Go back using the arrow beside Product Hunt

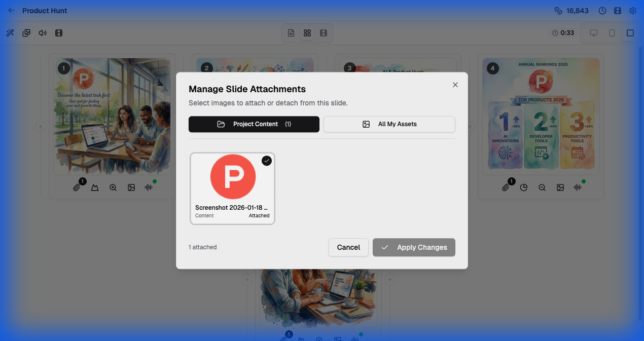click(x=11, y=11)
